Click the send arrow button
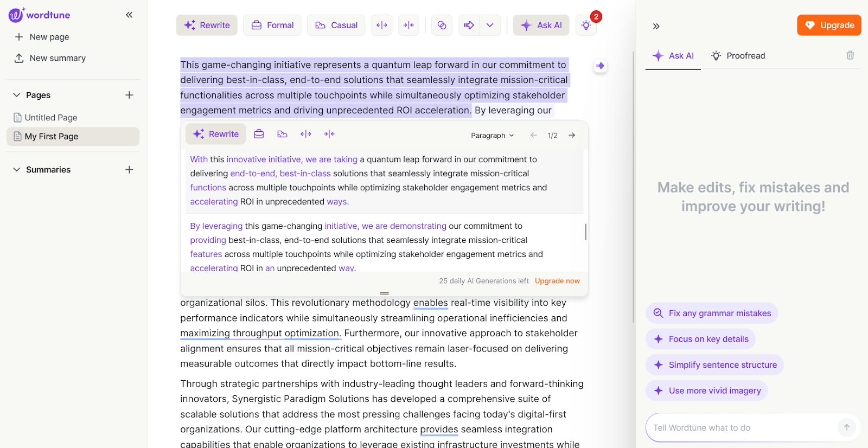This screenshot has height=448, width=868. point(847,427)
